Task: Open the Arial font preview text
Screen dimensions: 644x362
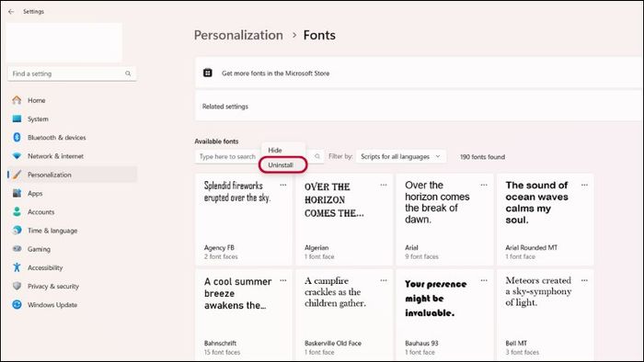Action: coord(437,202)
